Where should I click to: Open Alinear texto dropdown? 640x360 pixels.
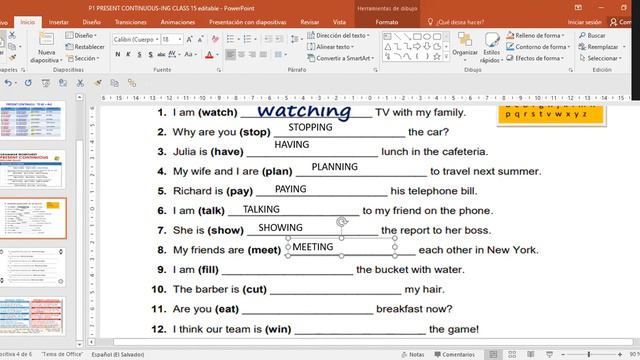331,47
